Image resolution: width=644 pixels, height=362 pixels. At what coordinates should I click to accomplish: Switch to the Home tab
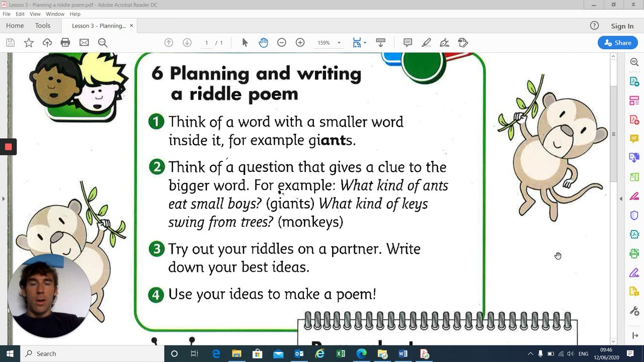pyautogui.click(x=15, y=26)
